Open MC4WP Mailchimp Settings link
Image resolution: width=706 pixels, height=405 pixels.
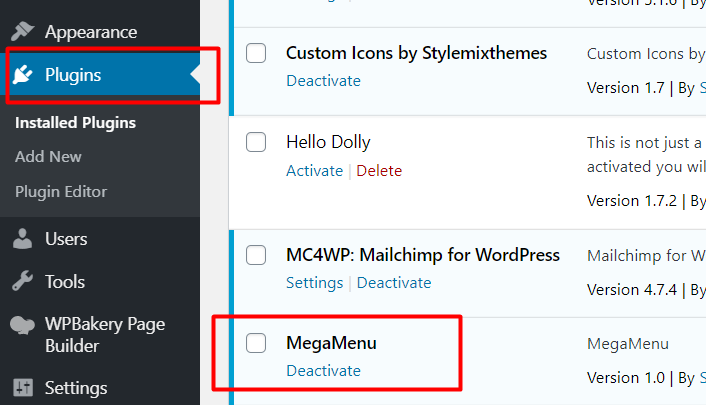click(x=314, y=283)
